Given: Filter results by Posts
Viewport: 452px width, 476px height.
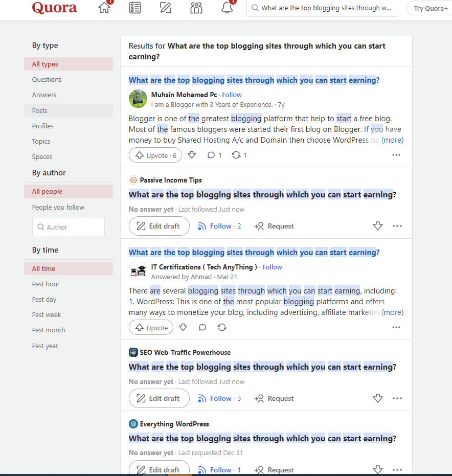Looking at the screenshot, I should pos(69,110).
